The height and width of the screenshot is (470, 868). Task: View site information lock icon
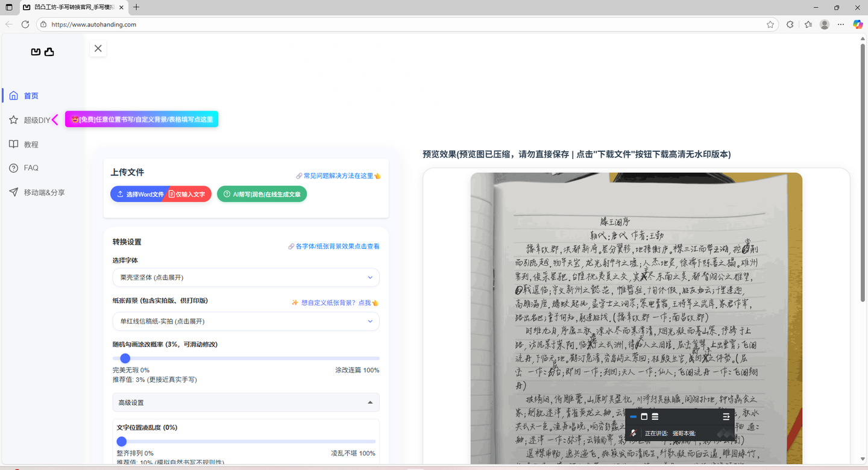pyautogui.click(x=43, y=25)
